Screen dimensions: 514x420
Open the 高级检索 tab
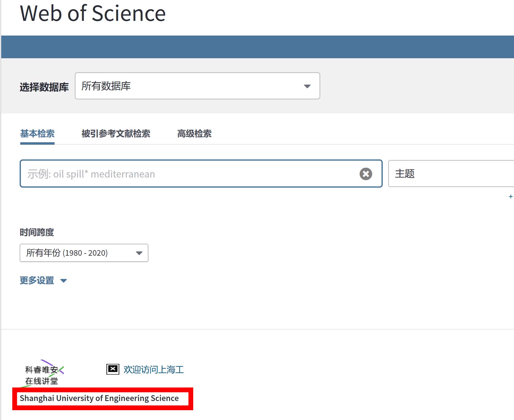pyautogui.click(x=194, y=134)
